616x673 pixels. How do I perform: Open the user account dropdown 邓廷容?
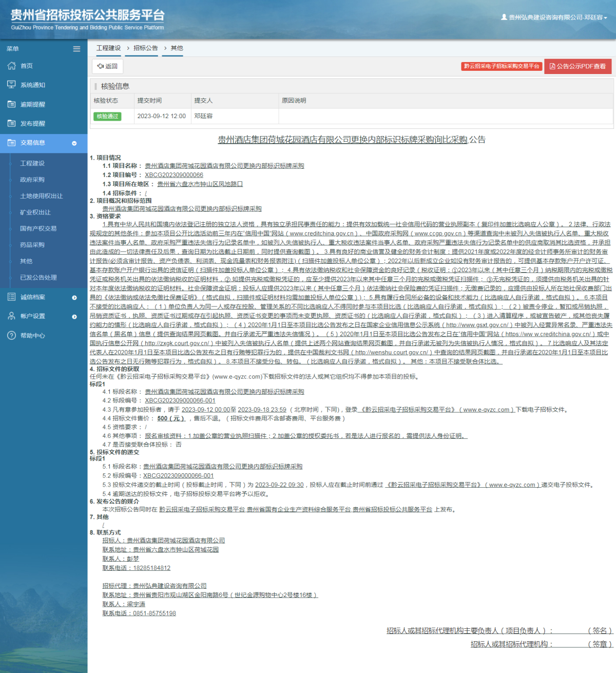coord(554,17)
